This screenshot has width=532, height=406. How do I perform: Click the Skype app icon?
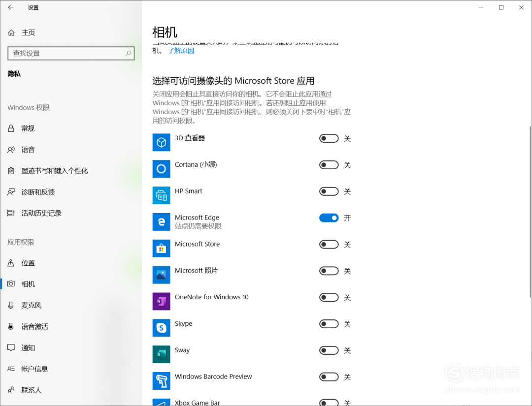(x=161, y=328)
